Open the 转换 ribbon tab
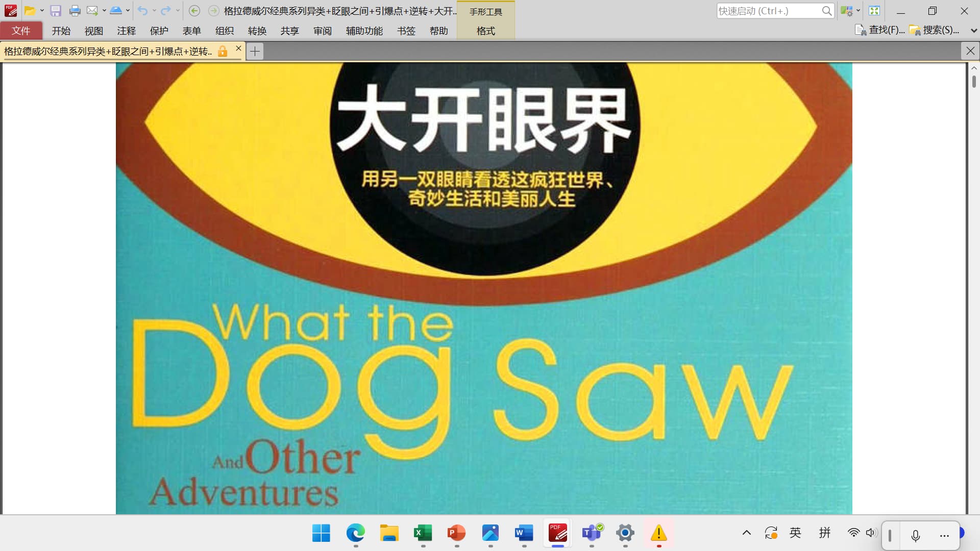This screenshot has height=551, width=980. [x=257, y=31]
